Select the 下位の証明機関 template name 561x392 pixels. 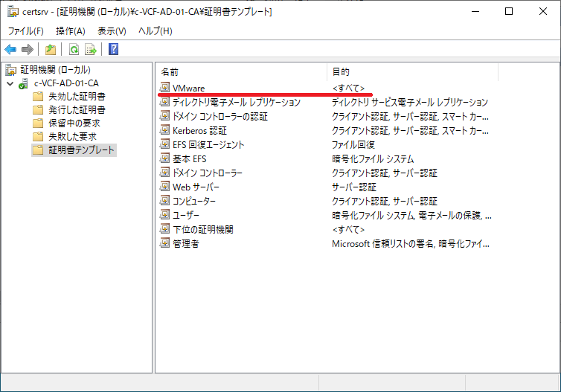coord(203,229)
